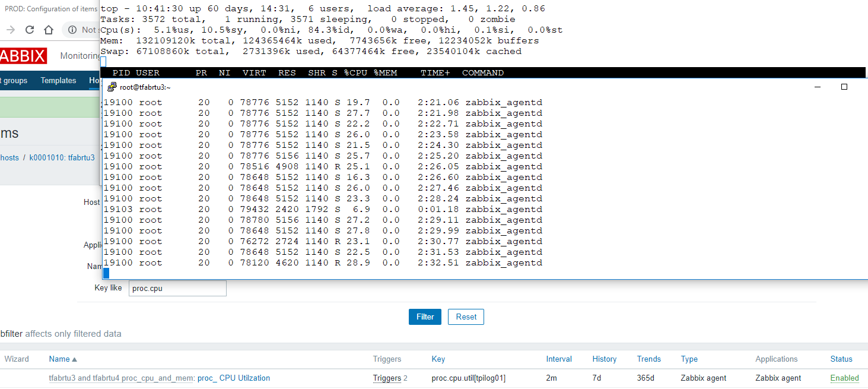
Task: Go forward in browser history
Action: 10,30
